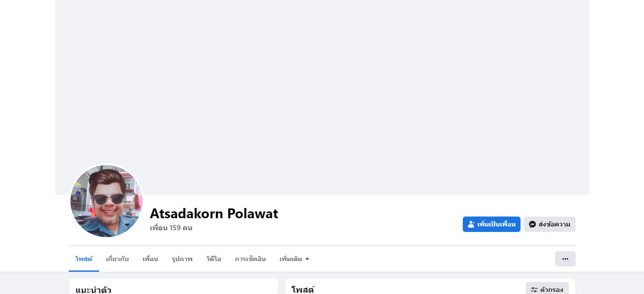The image size is (644, 294).
Task: Select the active โพสต์ tab
Action: pyautogui.click(x=84, y=259)
